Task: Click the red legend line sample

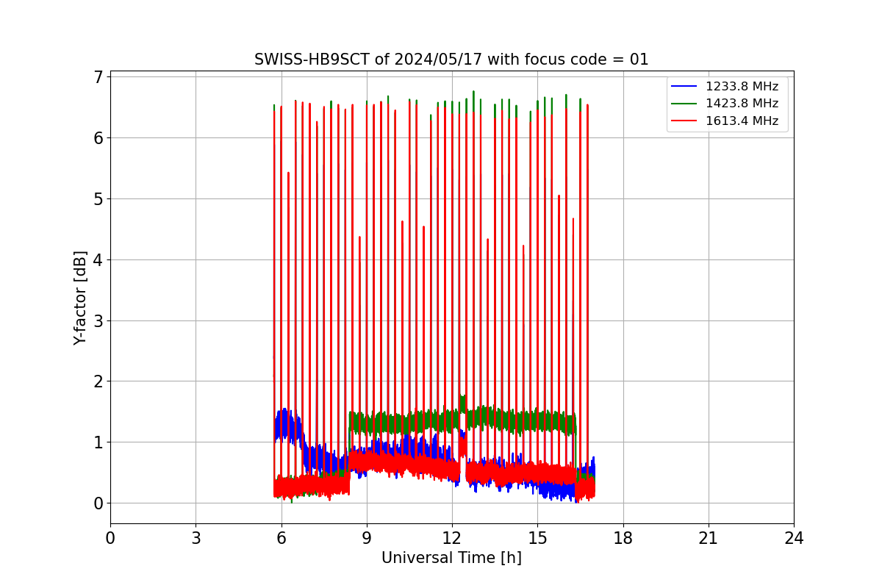Action: pos(685,121)
